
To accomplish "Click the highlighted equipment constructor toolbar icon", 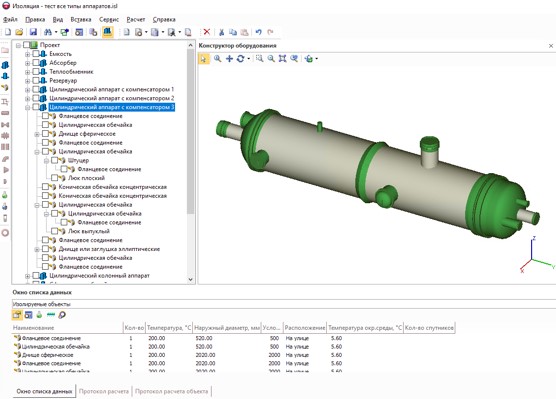I will [x=108, y=32].
